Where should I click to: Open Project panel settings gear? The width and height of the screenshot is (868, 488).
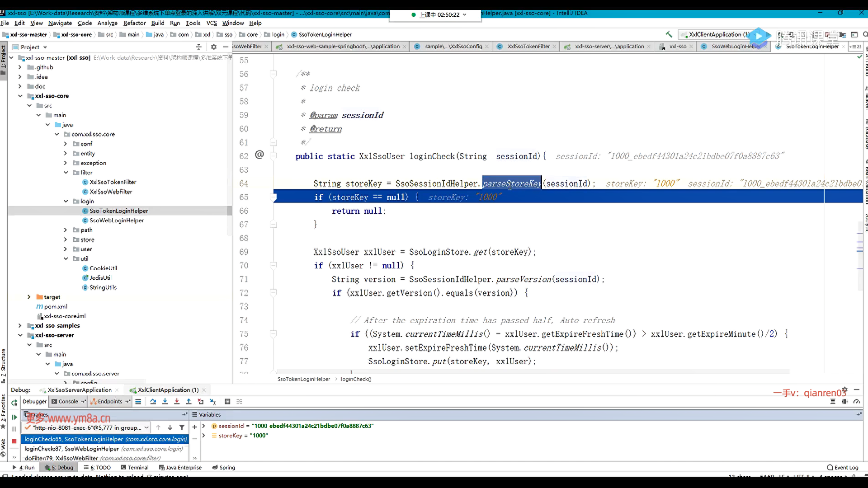point(214,47)
